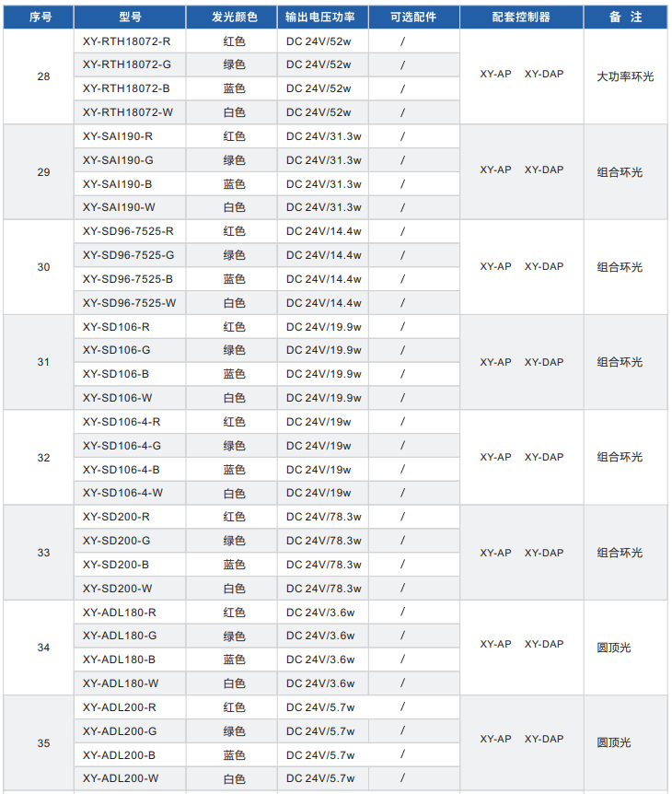Click the DC 24V/78.3w cell for XY-SD200-R
The width and height of the screenshot is (672, 794).
coord(323,517)
